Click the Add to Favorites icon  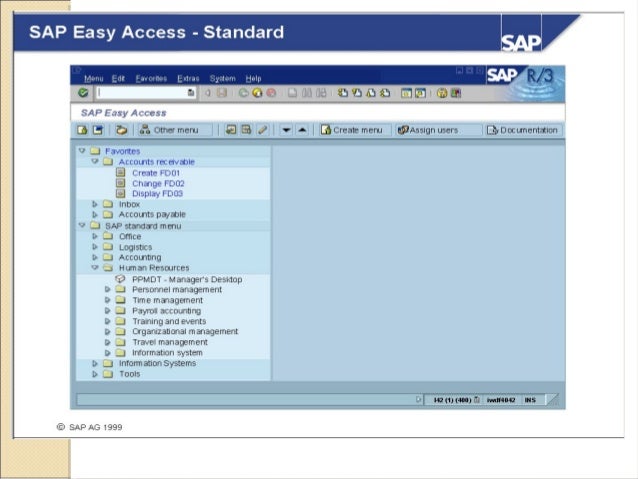click(x=231, y=130)
